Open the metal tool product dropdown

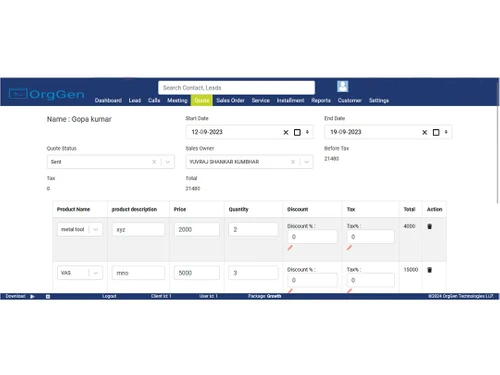96,229
